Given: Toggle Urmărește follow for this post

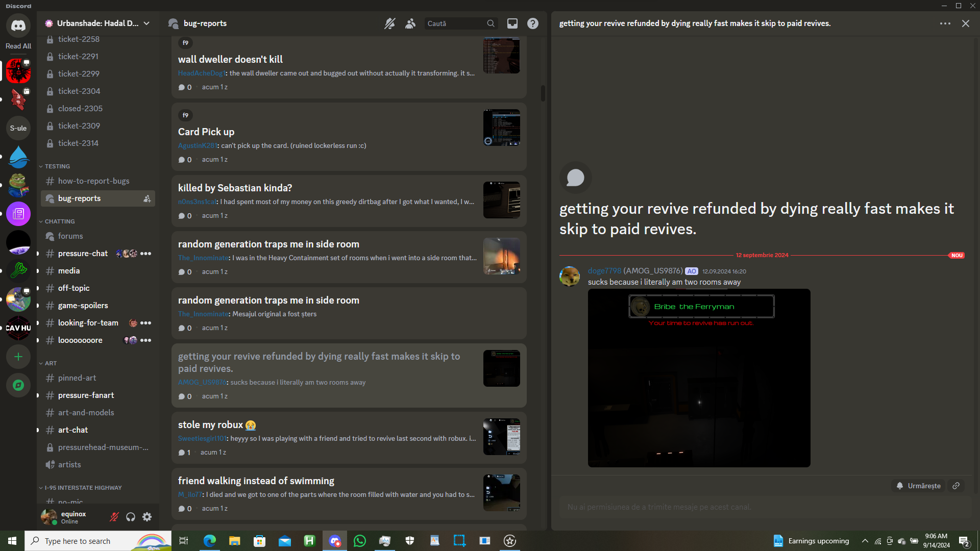Looking at the screenshot, I should pos(919,486).
